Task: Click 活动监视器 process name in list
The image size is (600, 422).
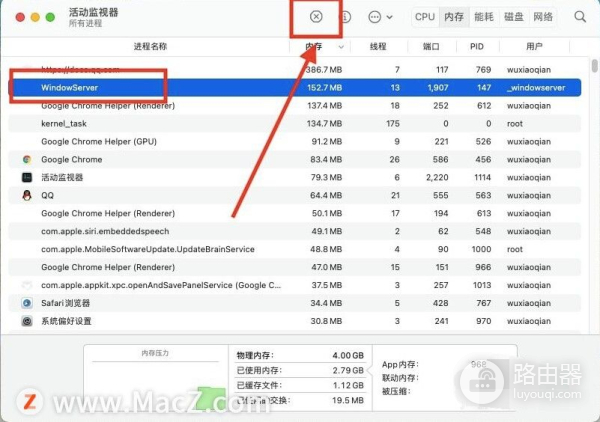Action: coord(62,178)
